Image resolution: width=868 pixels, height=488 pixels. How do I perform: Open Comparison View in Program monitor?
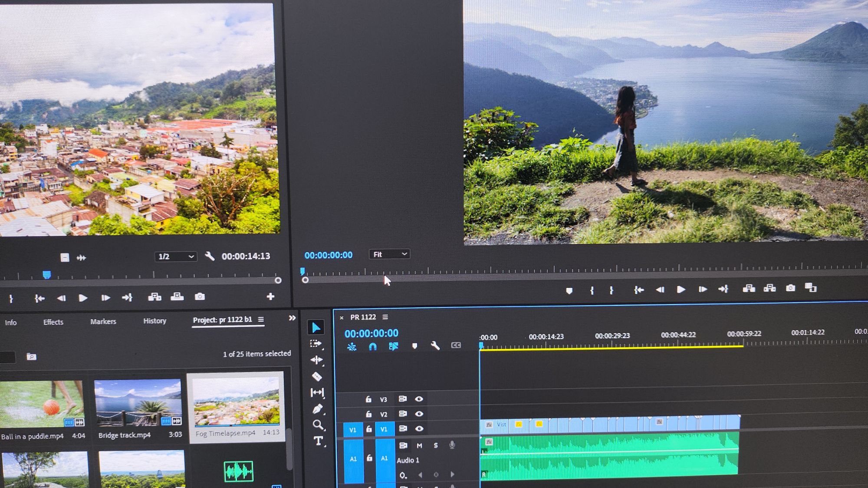pyautogui.click(x=811, y=287)
